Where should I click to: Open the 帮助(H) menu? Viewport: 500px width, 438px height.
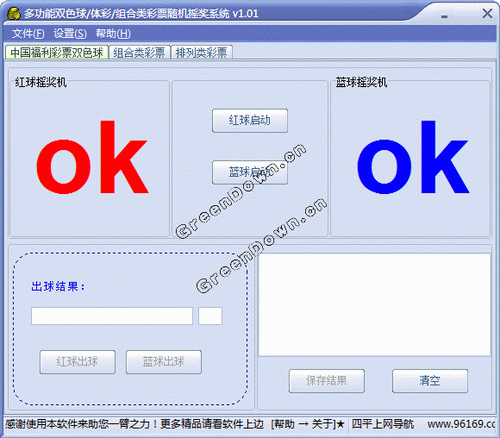pyautogui.click(x=113, y=33)
